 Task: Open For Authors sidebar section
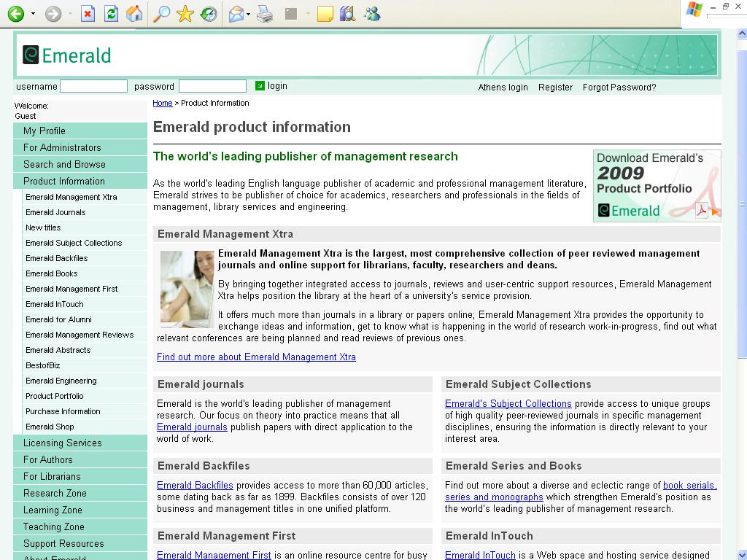point(80,459)
